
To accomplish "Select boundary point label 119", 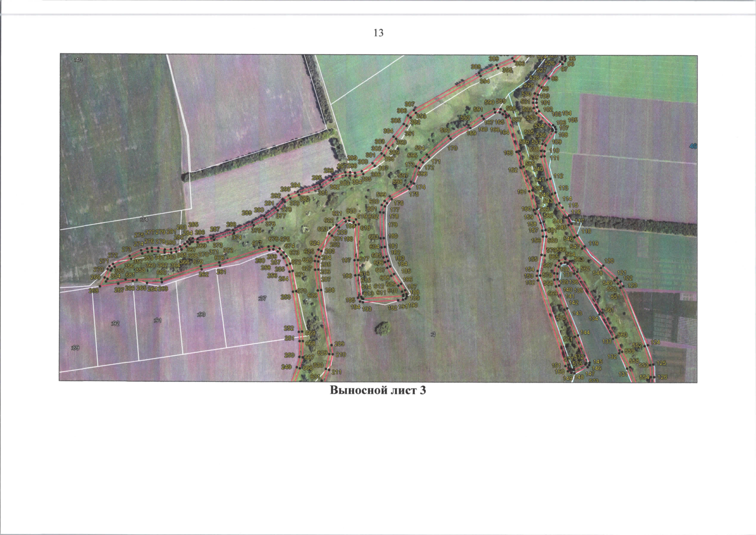I will [x=593, y=243].
